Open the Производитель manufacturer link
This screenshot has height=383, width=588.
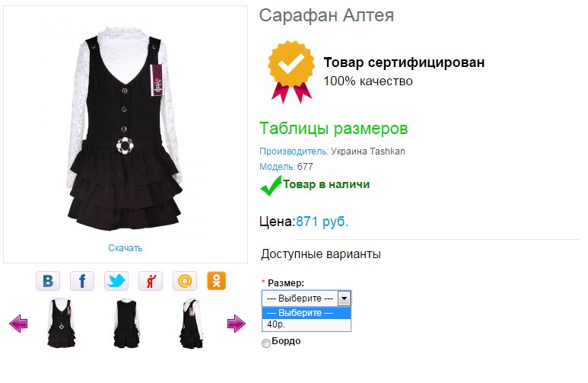click(294, 152)
